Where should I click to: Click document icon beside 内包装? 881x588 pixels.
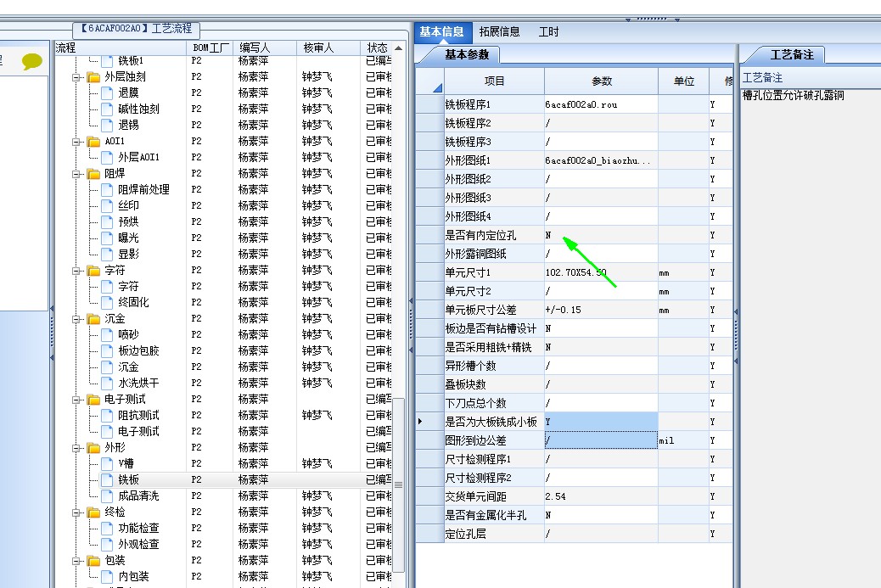click(x=107, y=577)
